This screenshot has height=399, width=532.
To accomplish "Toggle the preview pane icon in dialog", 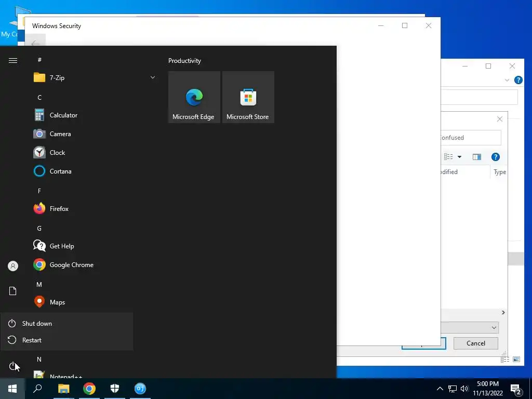I will pos(477,157).
